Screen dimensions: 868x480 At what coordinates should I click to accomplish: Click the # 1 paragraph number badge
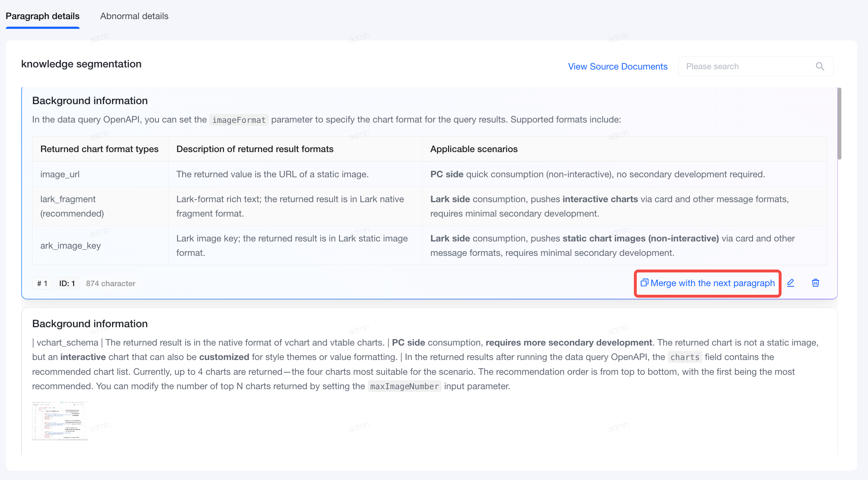click(x=42, y=284)
